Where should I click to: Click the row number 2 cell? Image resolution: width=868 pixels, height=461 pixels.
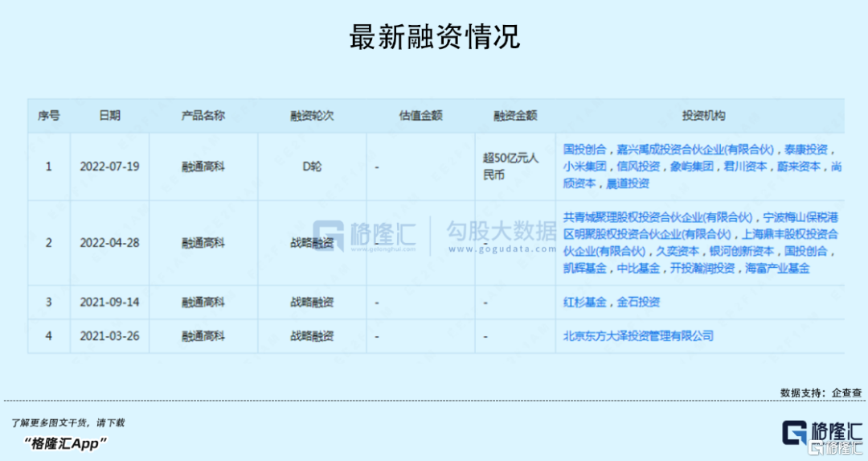point(49,243)
